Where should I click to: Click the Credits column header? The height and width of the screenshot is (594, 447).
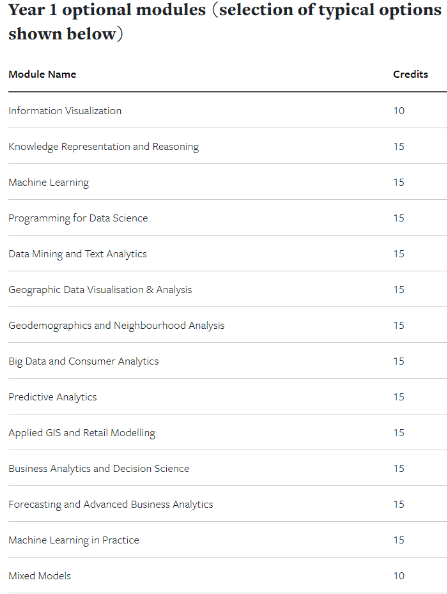click(411, 74)
